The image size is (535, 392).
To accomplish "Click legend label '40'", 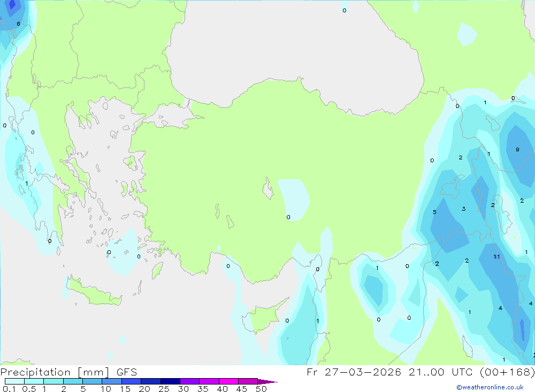I will point(223,389).
